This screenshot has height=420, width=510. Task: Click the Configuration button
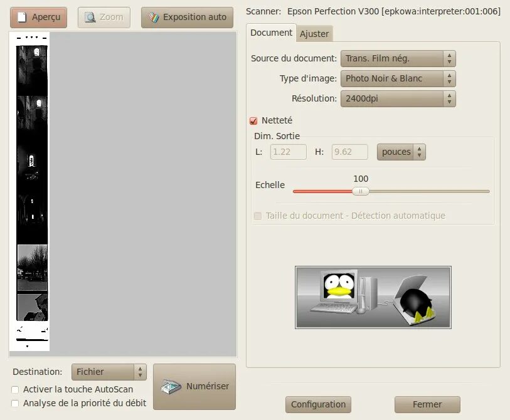(318, 404)
